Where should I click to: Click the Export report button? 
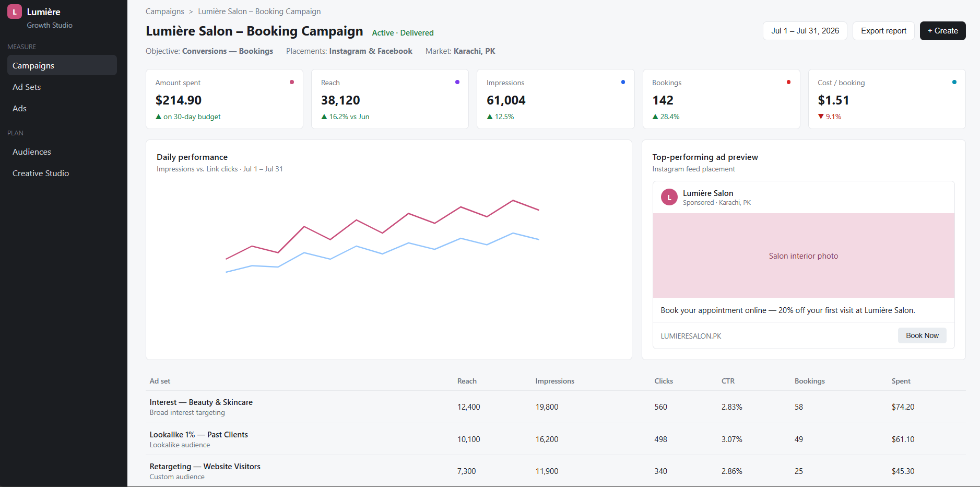[x=883, y=31]
